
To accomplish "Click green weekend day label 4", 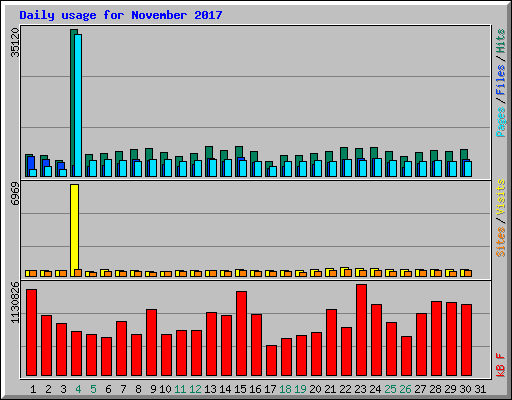I will pos(78,389).
